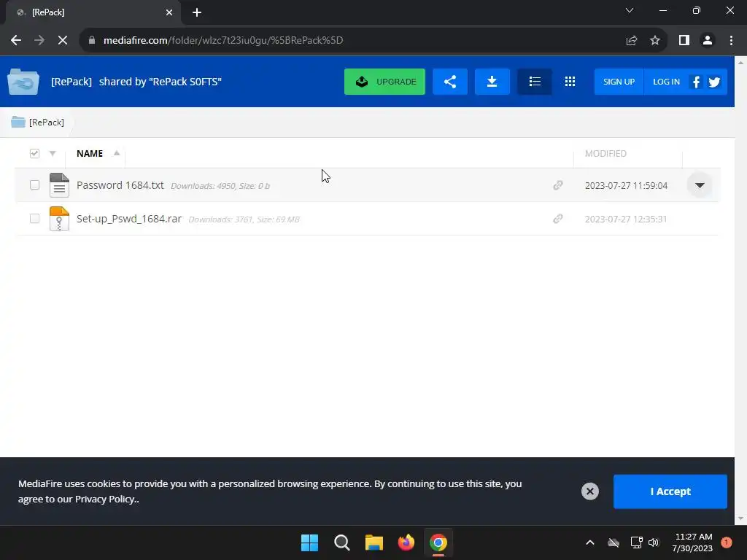Open taskbar Search
Screen dimensions: 747x560
point(342,542)
